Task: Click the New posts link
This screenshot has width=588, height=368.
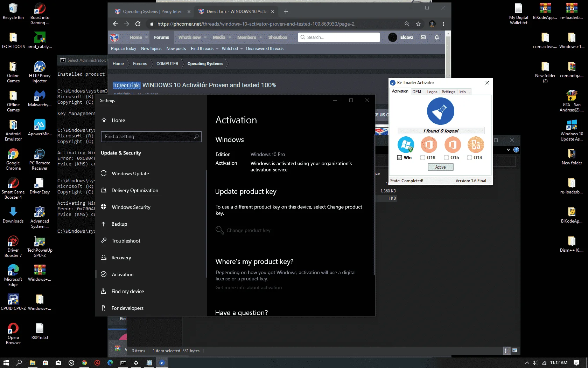Action: (x=176, y=49)
